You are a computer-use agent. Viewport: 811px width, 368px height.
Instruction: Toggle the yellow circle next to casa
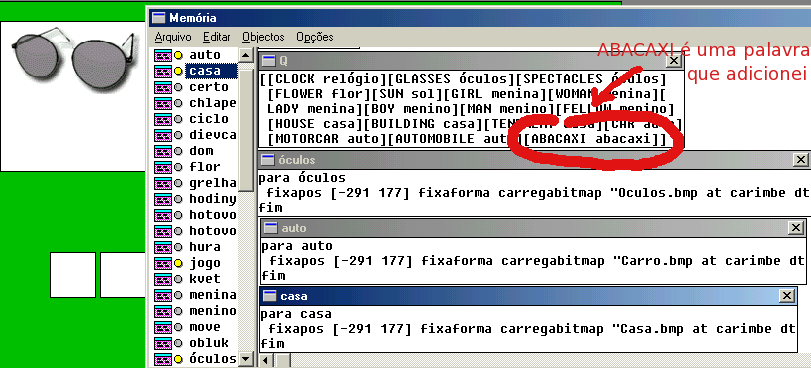[x=178, y=71]
